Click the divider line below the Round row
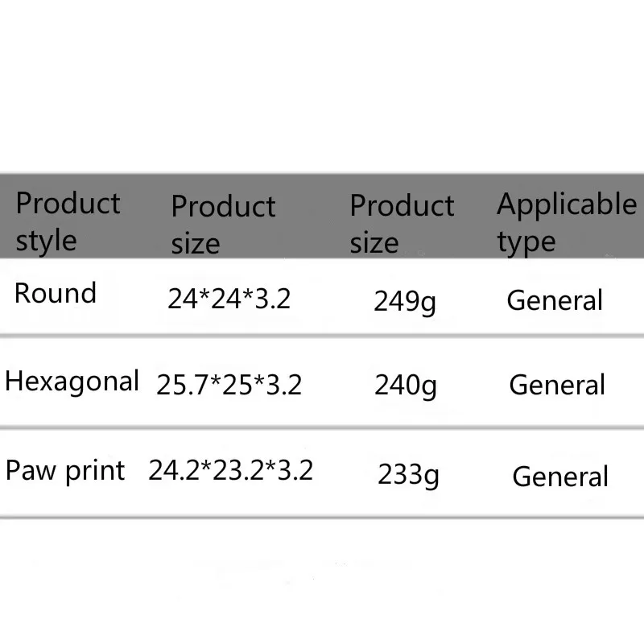The image size is (644, 644). pyautogui.click(x=322, y=336)
